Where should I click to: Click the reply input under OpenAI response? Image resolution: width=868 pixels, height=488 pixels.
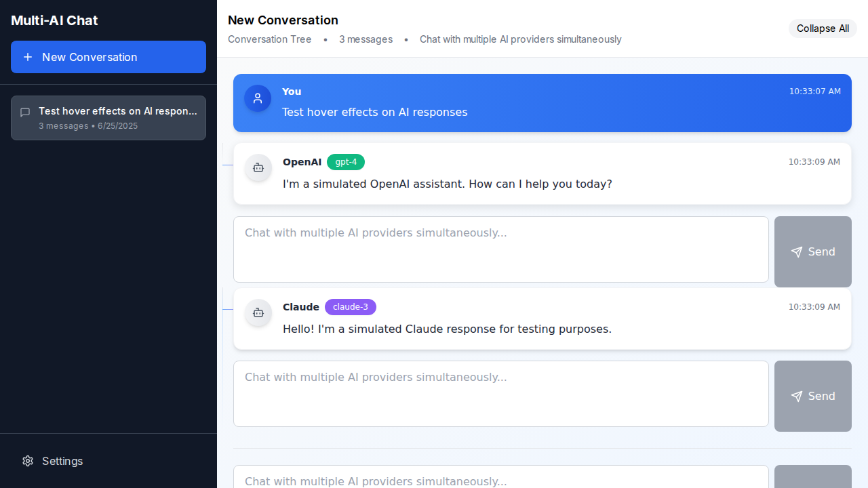pos(501,249)
